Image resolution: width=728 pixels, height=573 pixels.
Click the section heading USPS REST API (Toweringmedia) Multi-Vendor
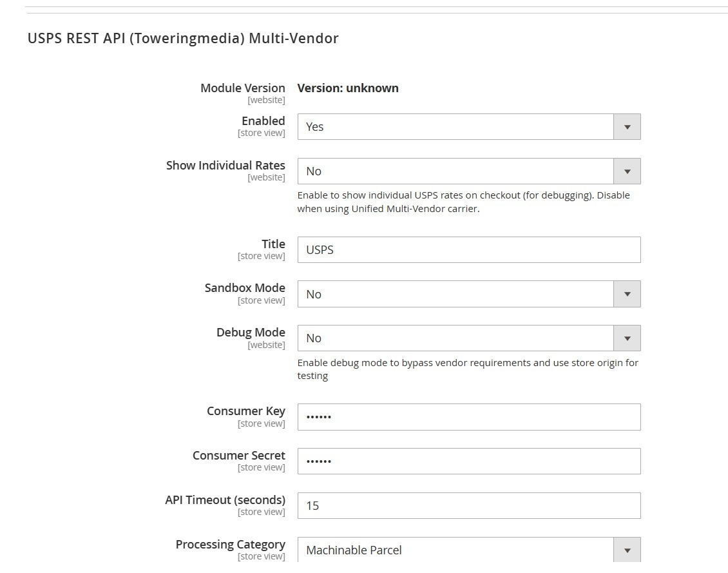(183, 38)
